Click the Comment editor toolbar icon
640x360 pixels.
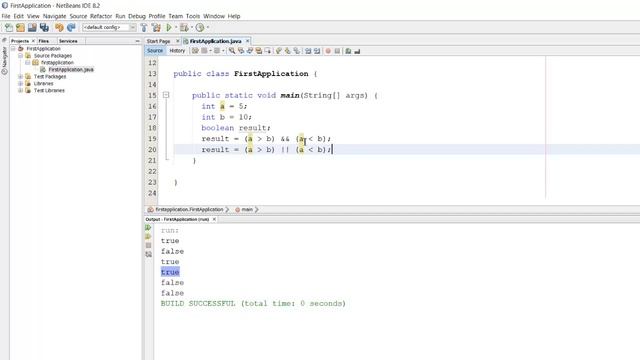click(348, 51)
